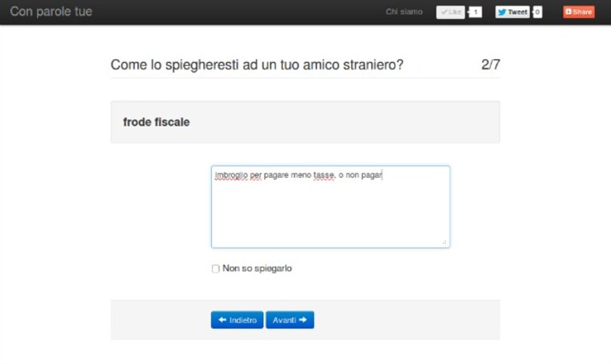Click the 'Non so spiegarlo' label text
The width and height of the screenshot is (611, 364).
[257, 268]
